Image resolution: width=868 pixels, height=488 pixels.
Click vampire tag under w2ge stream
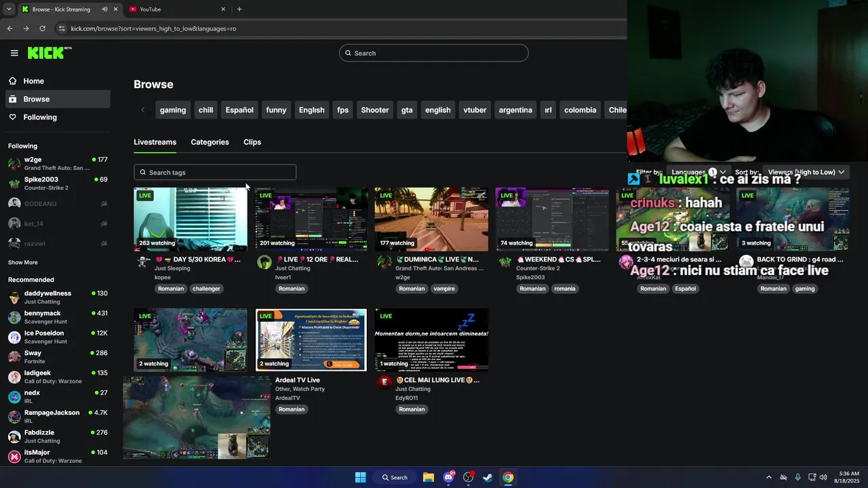444,289
